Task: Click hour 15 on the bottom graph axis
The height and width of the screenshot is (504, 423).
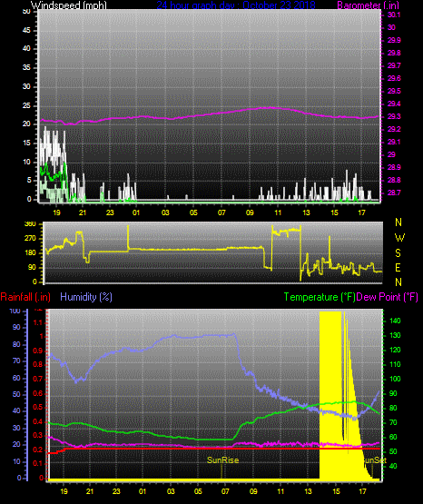Action: pos(336,491)
